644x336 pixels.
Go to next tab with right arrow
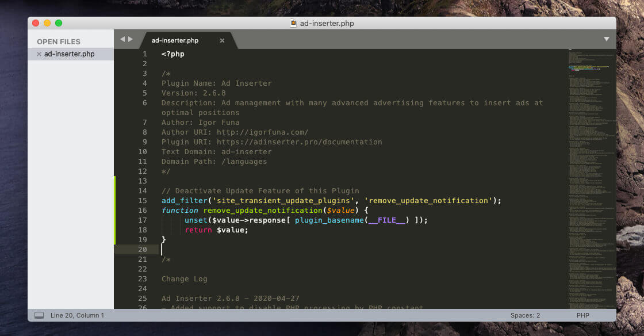131,39
